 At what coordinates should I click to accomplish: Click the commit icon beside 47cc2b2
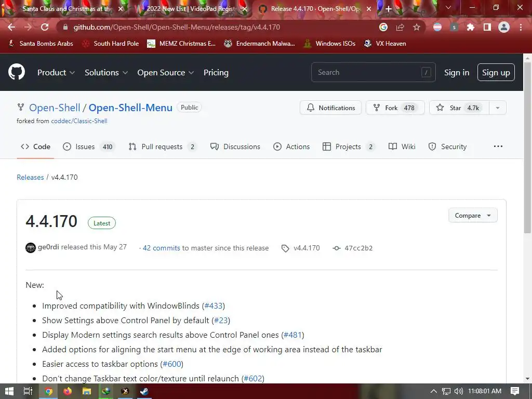pyautogui.click(x=337, y=248)
